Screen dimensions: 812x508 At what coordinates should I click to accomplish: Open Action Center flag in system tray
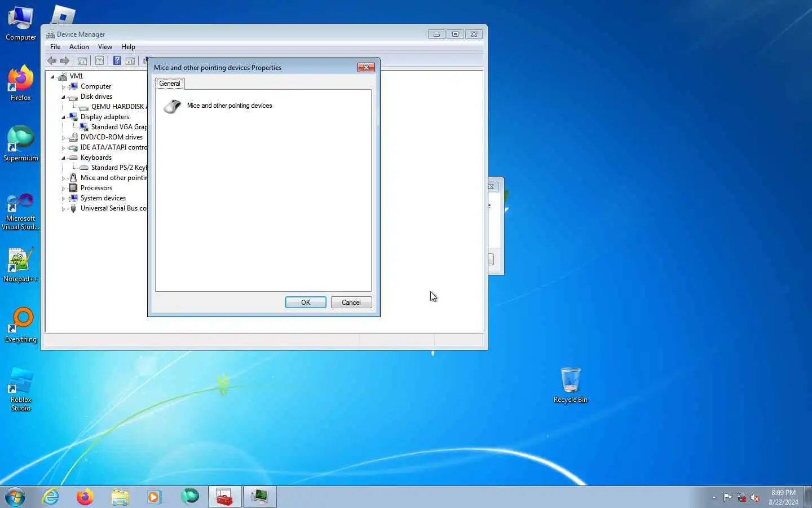(x=727, y=497)
